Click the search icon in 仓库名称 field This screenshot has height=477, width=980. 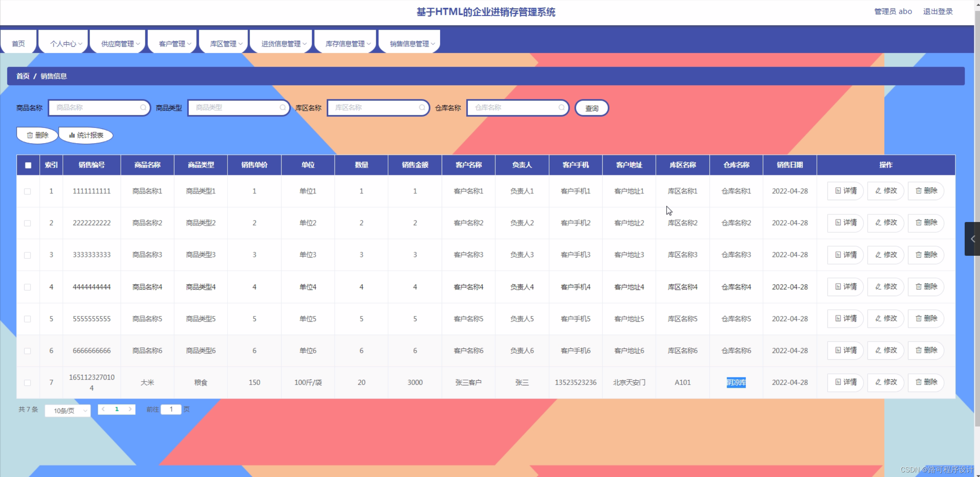(561, 107)
